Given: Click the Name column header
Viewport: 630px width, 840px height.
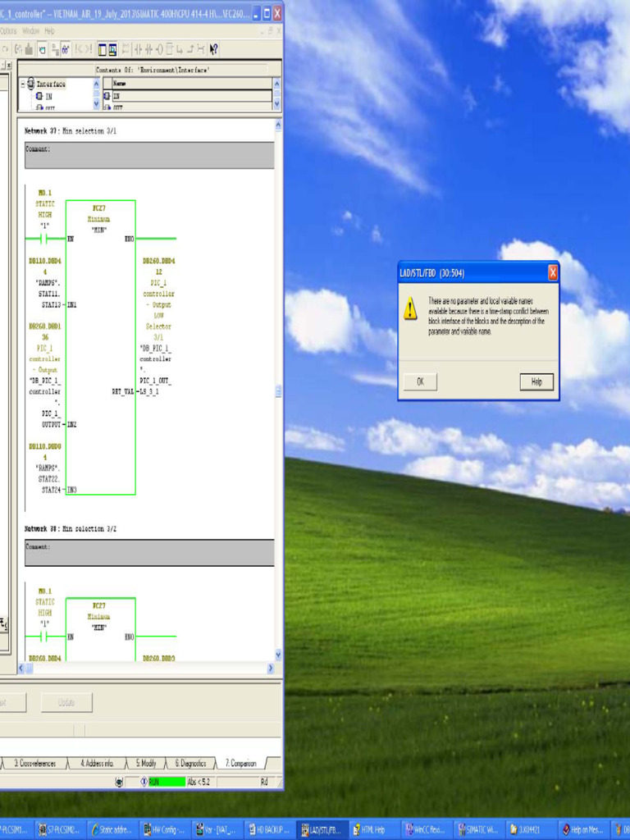Looking at the screenshot, I should pos(192,84).
